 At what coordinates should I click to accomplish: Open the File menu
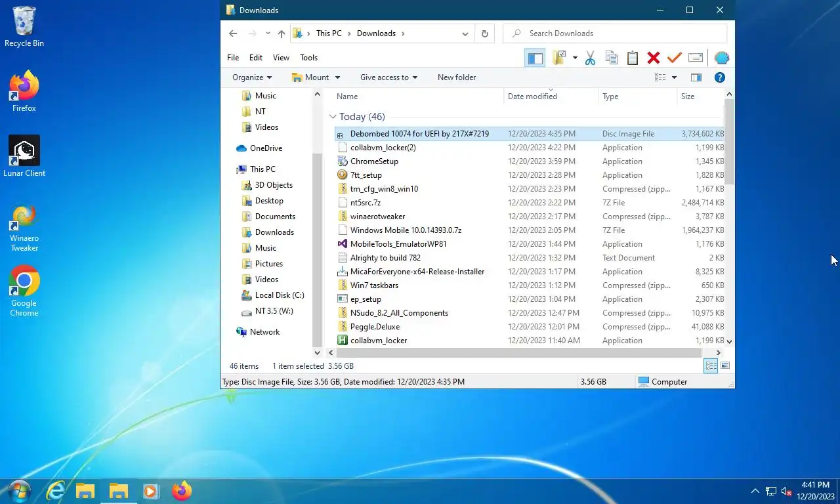tap(233, 58)
